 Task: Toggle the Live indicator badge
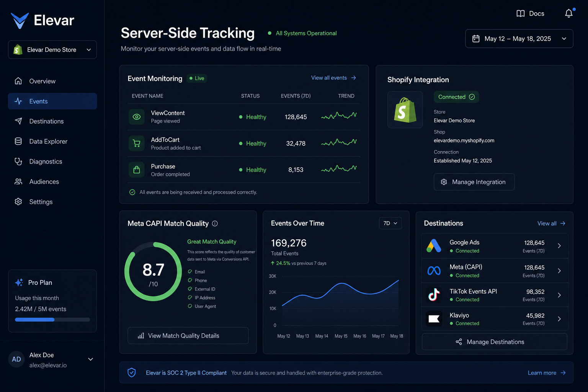(x=197, y=78)
